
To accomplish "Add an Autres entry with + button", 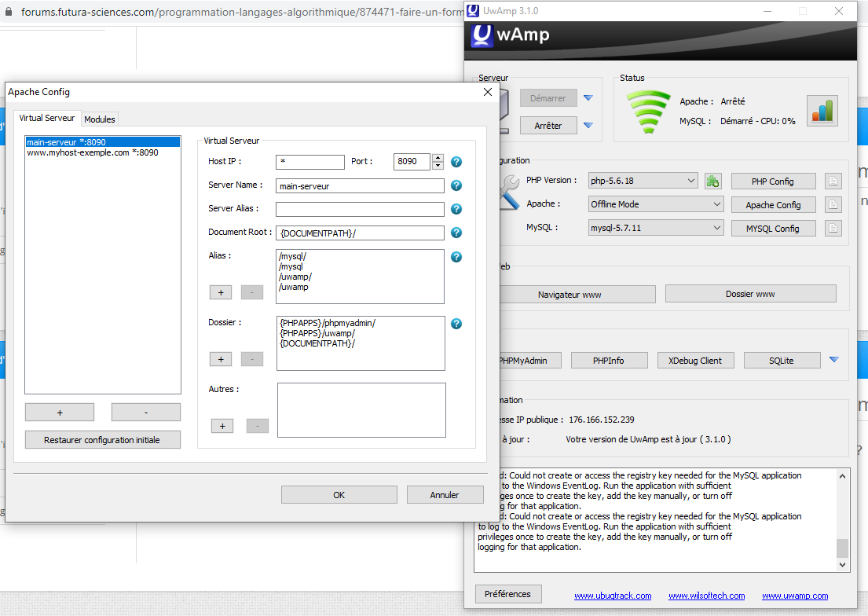I will point(222,426).
